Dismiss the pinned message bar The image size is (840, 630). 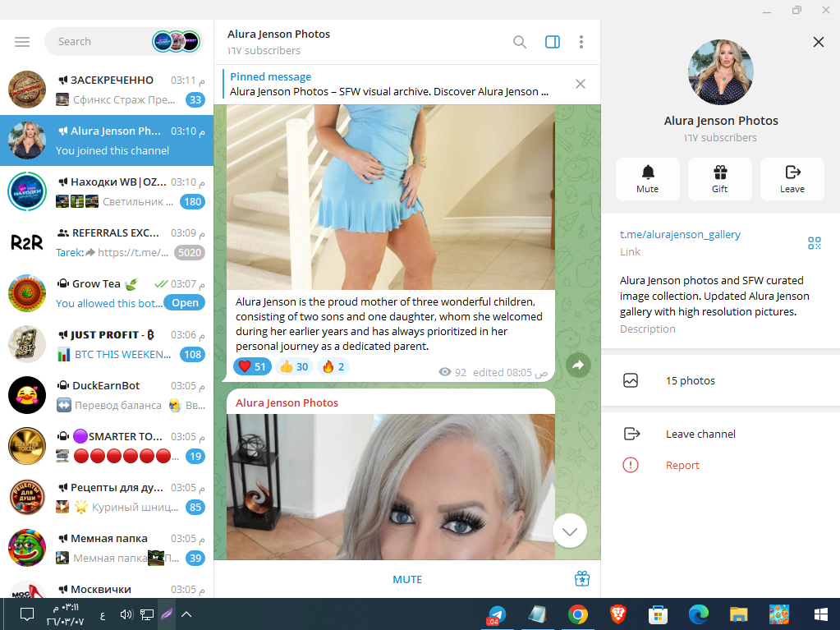pos(581,84)
